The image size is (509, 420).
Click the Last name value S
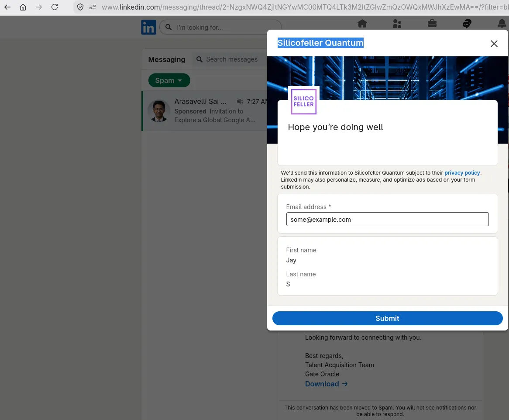(288, 284)
